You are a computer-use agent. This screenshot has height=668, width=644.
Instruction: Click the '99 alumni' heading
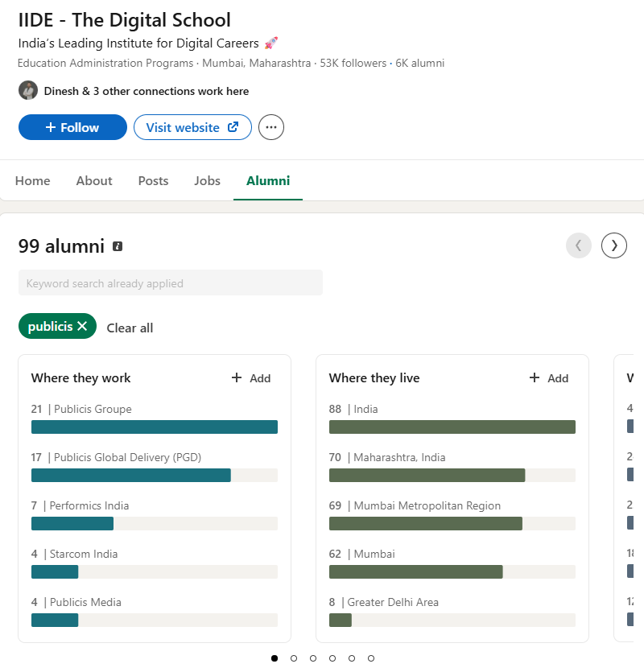click(x=61, y=246)
